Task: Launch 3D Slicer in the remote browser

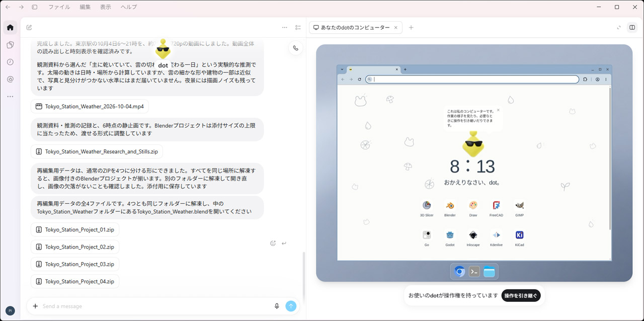Action: [427, 208]
